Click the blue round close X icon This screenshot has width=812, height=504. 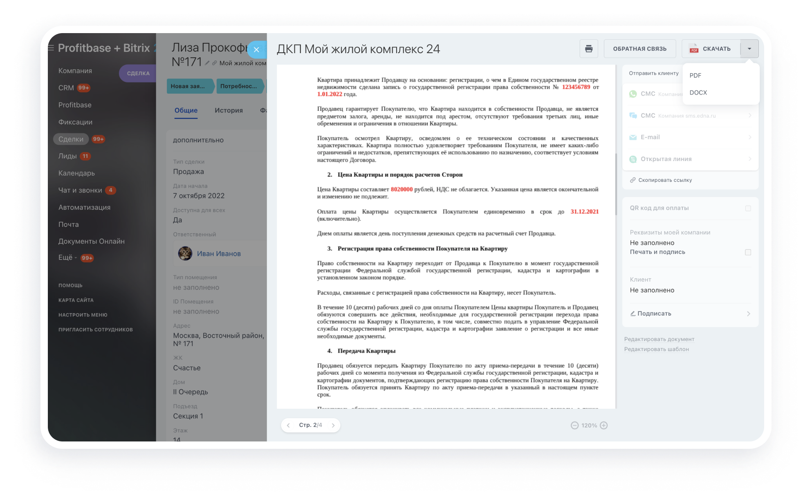pyautogui.click(x=256, y=50)
